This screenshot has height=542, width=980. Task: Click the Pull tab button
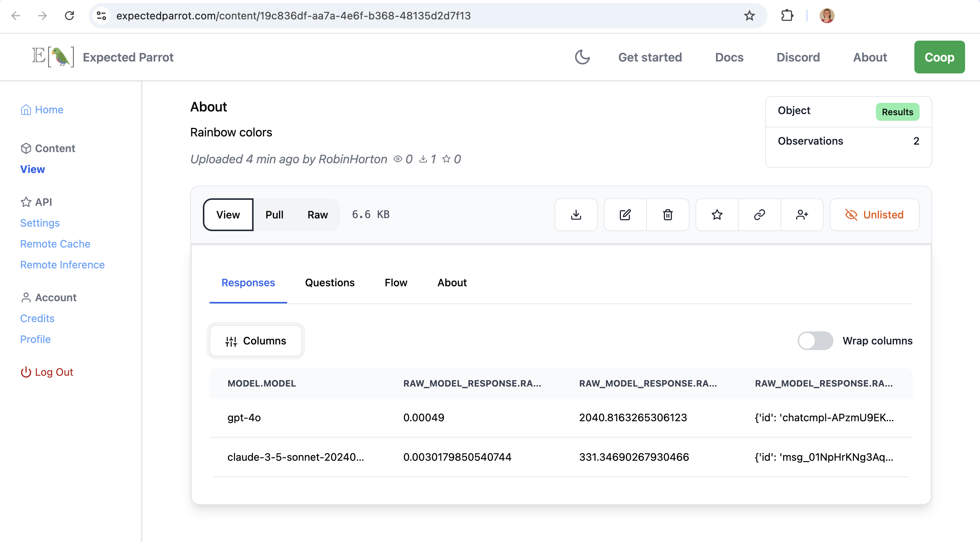[274, 214]
